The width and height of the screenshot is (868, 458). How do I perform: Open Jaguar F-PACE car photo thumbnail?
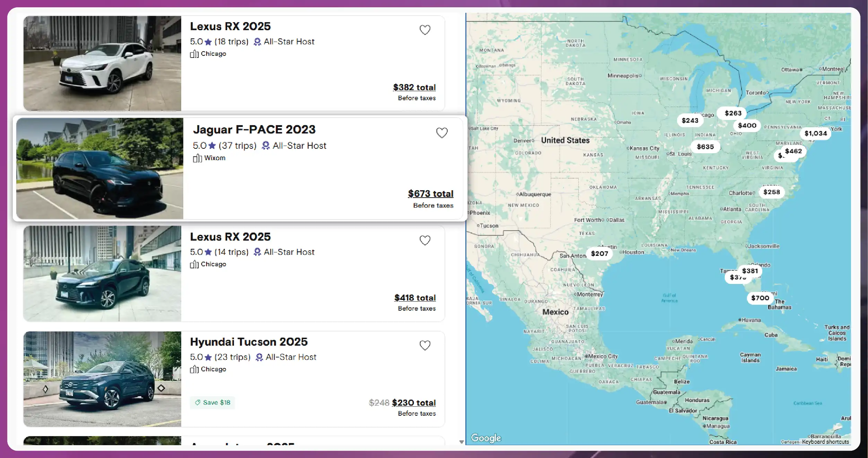(100, 168)
